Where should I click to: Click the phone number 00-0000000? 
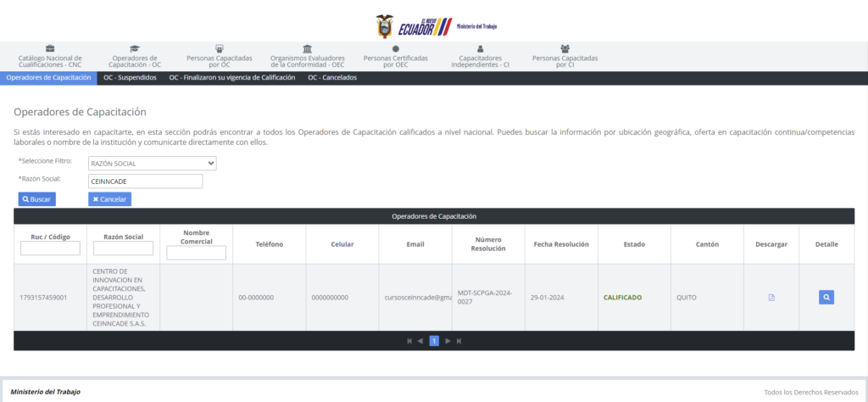pos(256,298)
